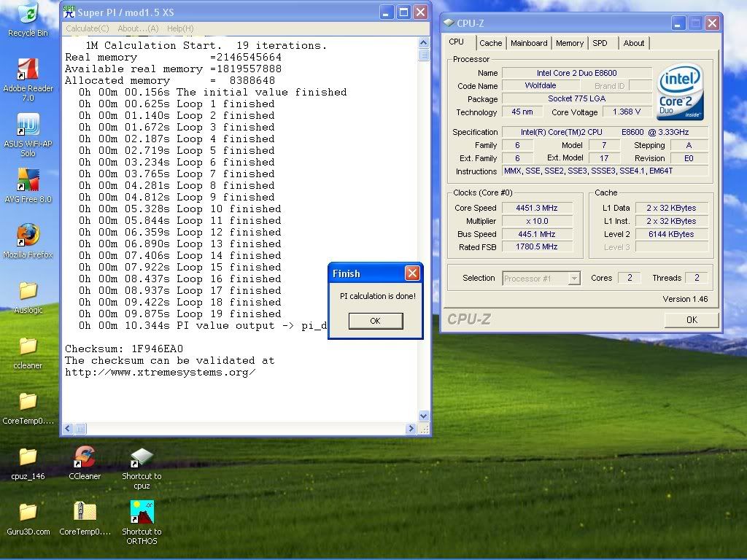Click the Threads value field in CPU-Z
Screen dimensions: 747x560
coord(697,278)
